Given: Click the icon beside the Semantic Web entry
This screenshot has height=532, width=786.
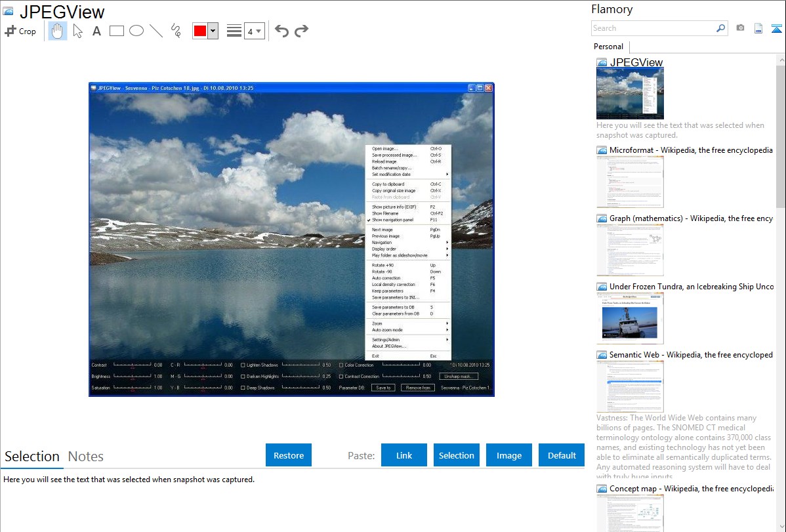Looking at the screenshot, I should pyautogui.click(x=602, y=354).
